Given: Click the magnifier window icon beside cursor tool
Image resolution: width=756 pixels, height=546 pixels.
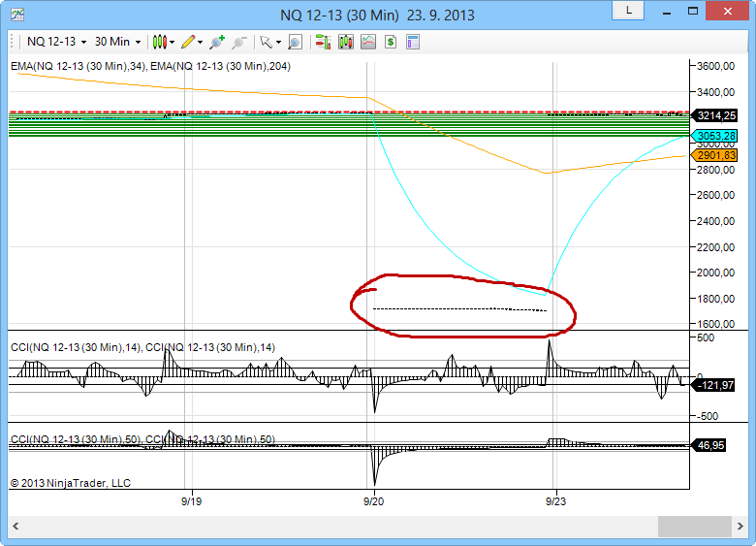Looking at the screenshot, I should (294, 42).
